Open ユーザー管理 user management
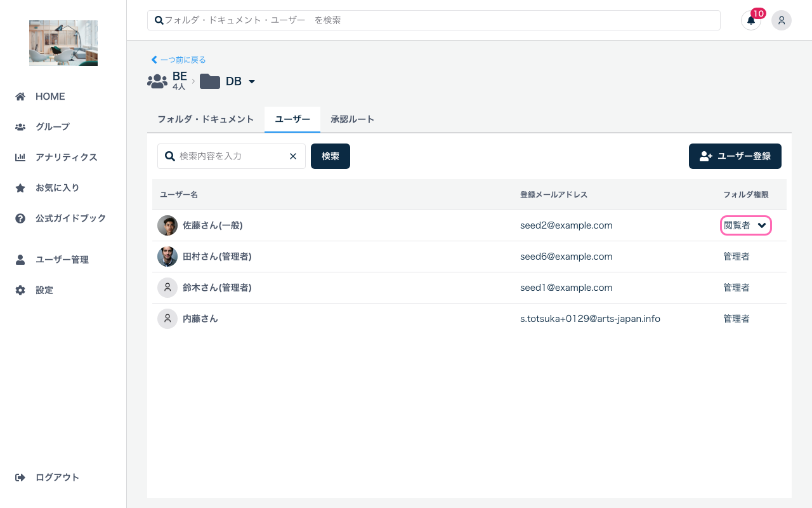 pyautogui.click(x=62, y=259)
